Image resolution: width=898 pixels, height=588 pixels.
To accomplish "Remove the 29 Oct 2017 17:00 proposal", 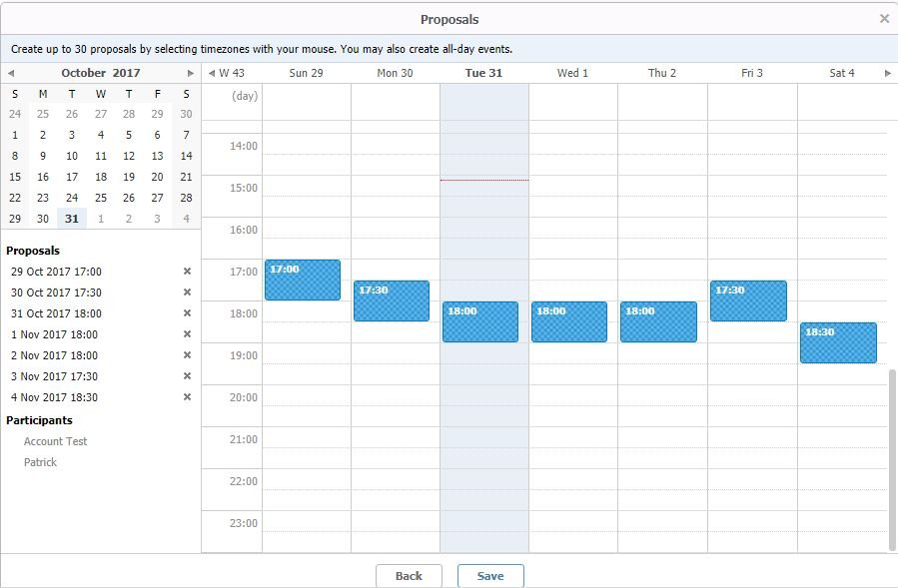I will pyautogui.click(x=187, y=272).
